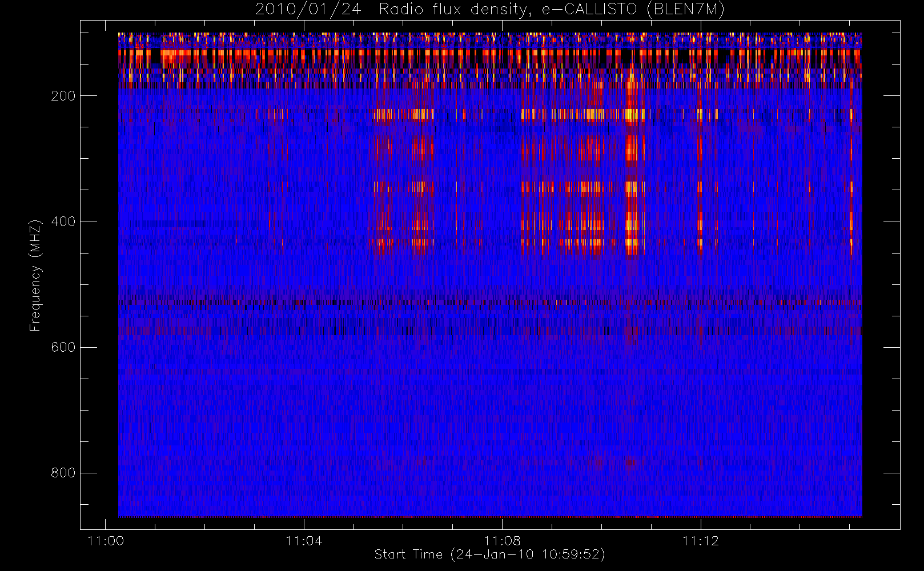This screenshot has width=924, height=571.
Task: Click the 11:12 time tick label
Action: (701, 541)
